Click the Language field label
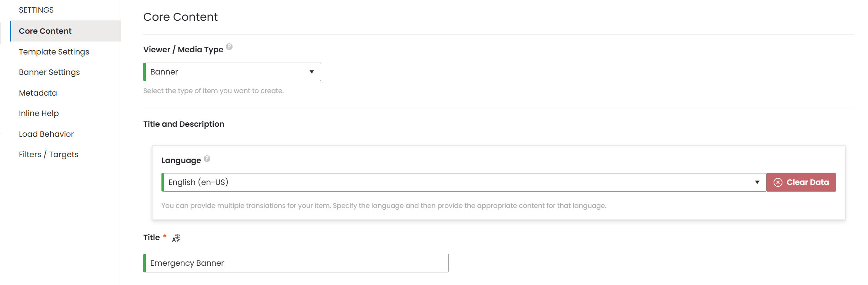 (181, 160)
